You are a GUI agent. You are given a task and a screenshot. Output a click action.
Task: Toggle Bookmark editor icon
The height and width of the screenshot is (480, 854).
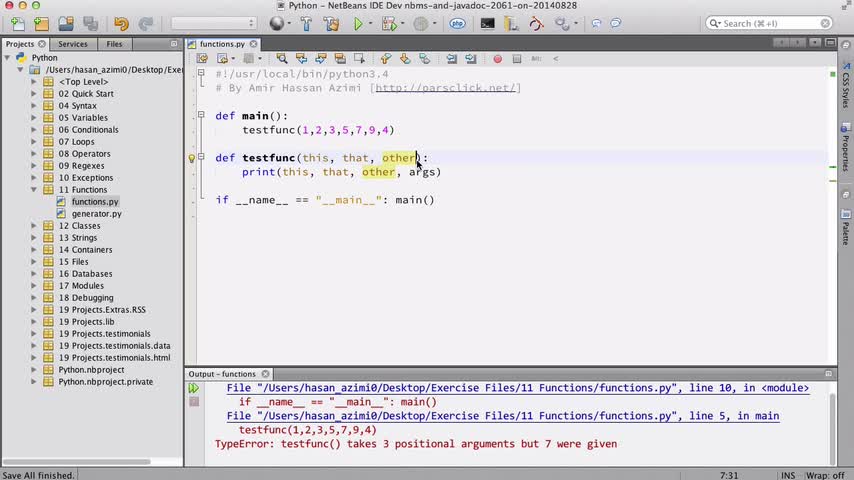[x=424, y=58]
